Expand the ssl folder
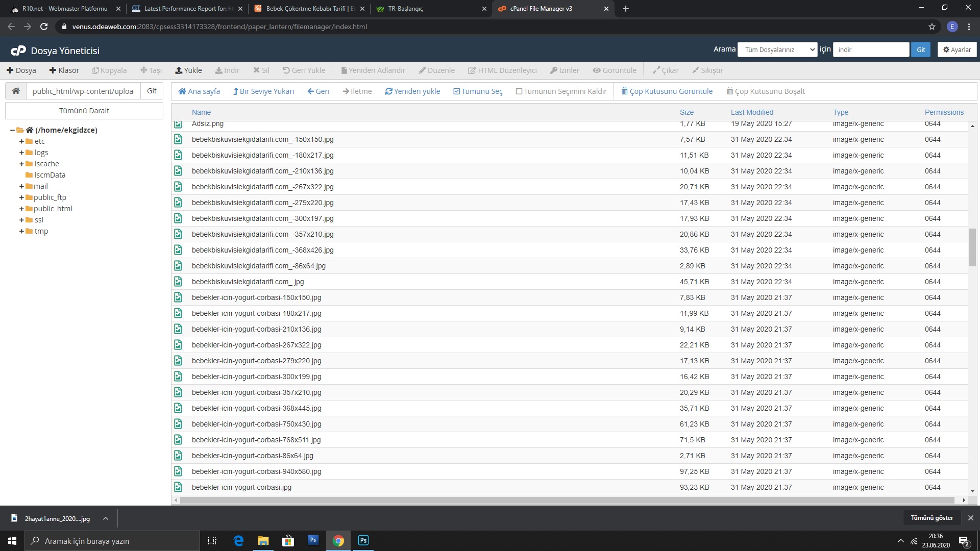The width and height of the screenshot is (980, 551). pos(21,220)
